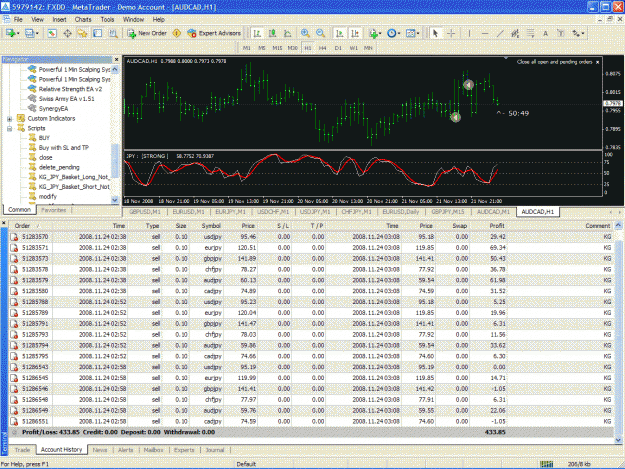Switch to line chart display
This screenshot has height=469, width=625.
click(x=287, y=33)
